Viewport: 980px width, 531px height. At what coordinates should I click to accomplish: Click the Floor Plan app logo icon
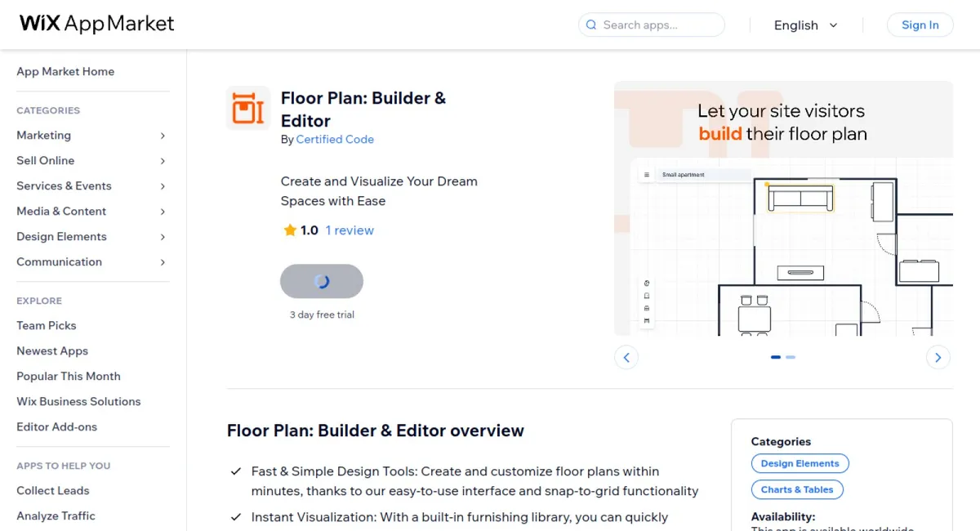pos(247,108)
